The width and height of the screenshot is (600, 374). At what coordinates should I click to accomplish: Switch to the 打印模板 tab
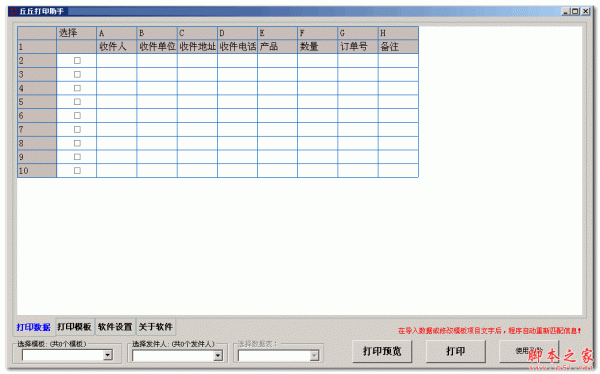pyautogui.click(x=74, y=327)
